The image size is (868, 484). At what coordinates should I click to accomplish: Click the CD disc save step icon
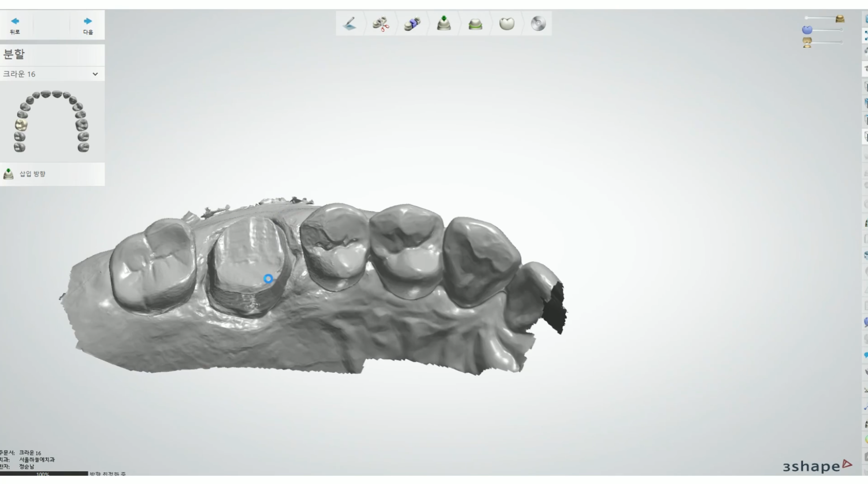[538, 23]
